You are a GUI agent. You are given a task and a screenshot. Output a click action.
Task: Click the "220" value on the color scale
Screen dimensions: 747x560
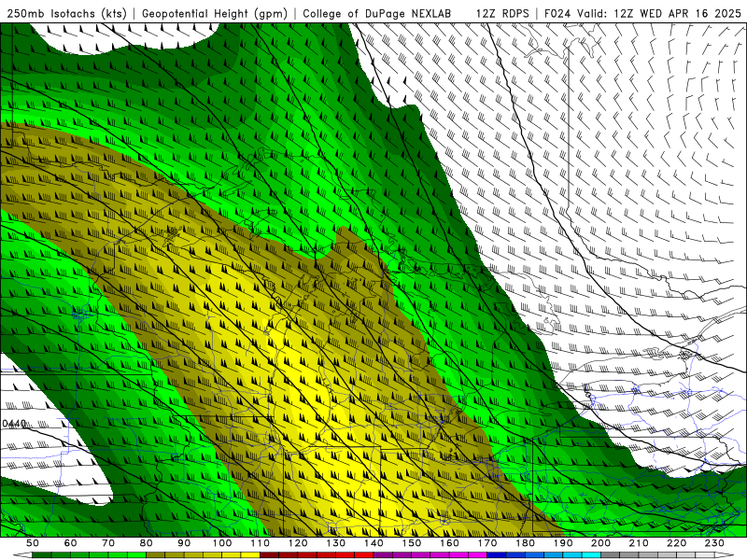(x=676, y=543)
